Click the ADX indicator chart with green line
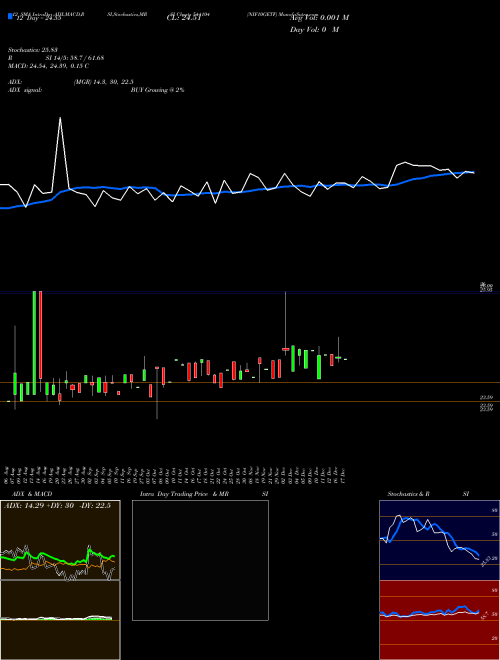The image size is (500, 660). click(x=60, y=540)
